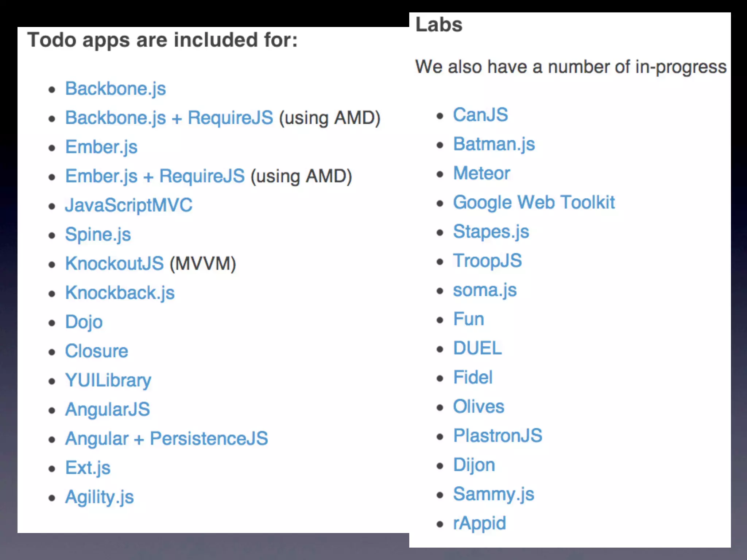Open the KnockoutJS link
The height and width of the screenshot is (560, 747).
(x=114, y=264)
